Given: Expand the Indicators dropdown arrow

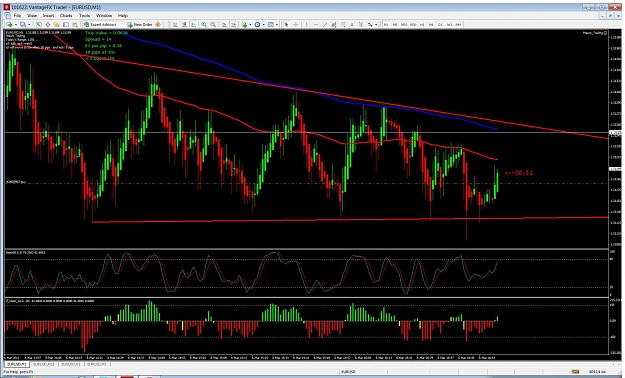Looking at the screenshot, I should pos(250,24).
